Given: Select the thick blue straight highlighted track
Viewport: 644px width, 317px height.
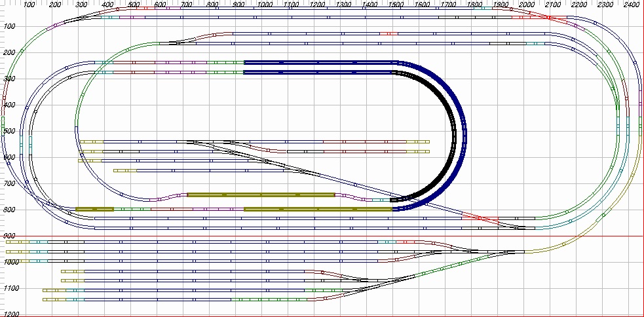Looking at the screenshot, I should click(x=318, y=62).
